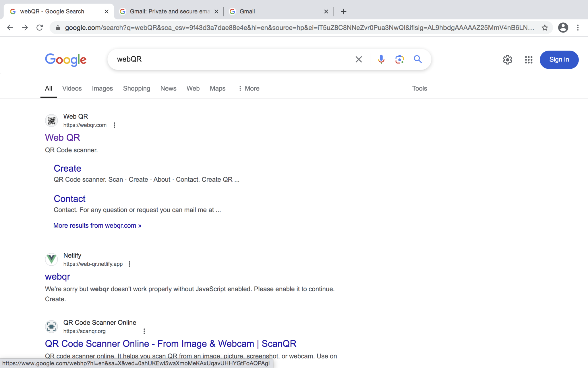Open Google quick settings gear
The width and height of the screenshot is (588, 368).
(x=507, y=60)
